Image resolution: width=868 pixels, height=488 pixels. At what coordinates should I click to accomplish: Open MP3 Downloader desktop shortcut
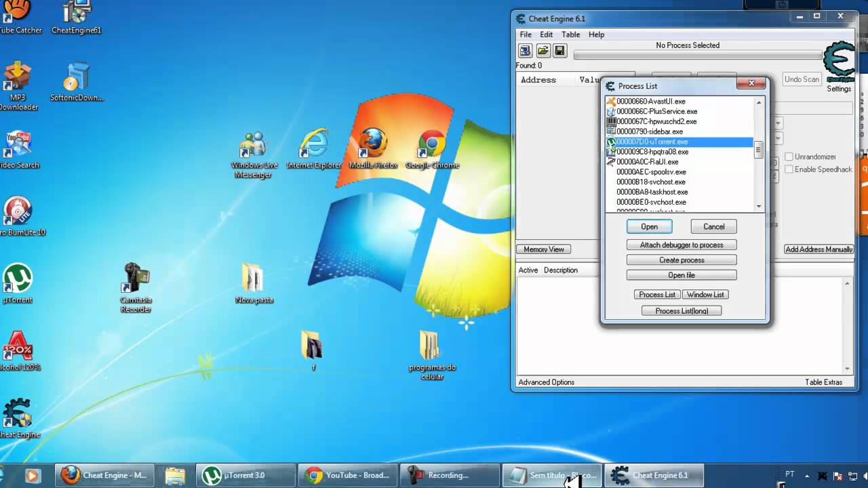[x=18, y=86]
